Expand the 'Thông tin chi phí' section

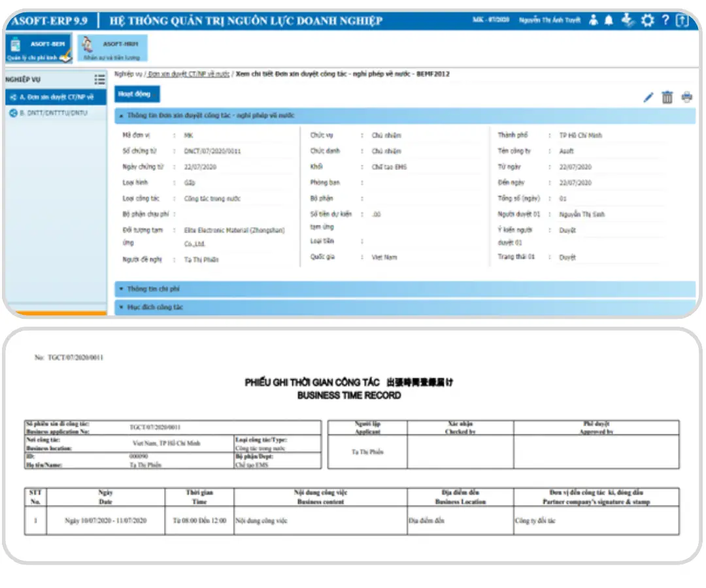(x=154, y=289)
